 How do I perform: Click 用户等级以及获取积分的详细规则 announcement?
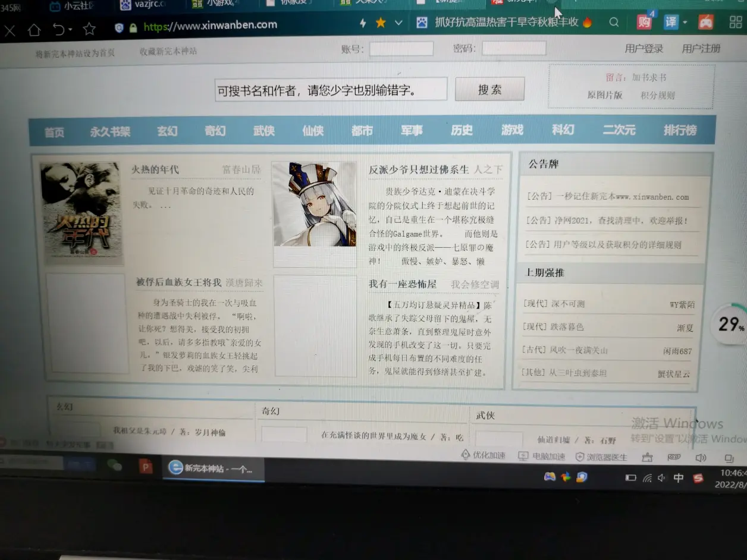[x=603, y=244]
